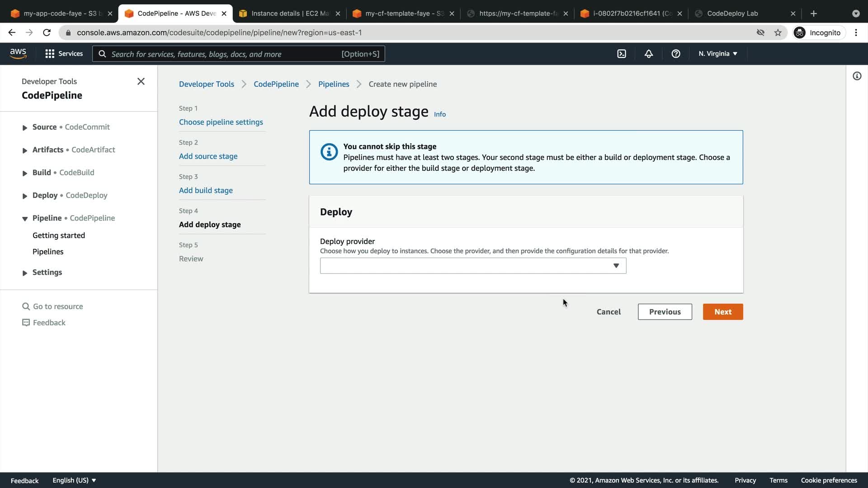
Task: Click the orange Next button
Action: (722, 312)
